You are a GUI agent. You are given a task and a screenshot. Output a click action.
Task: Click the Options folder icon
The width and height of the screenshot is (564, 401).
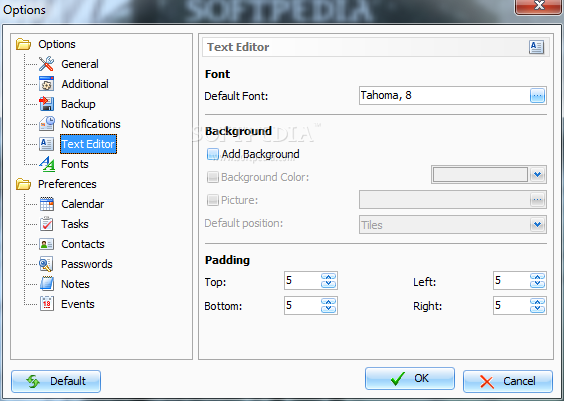point(23,44)
